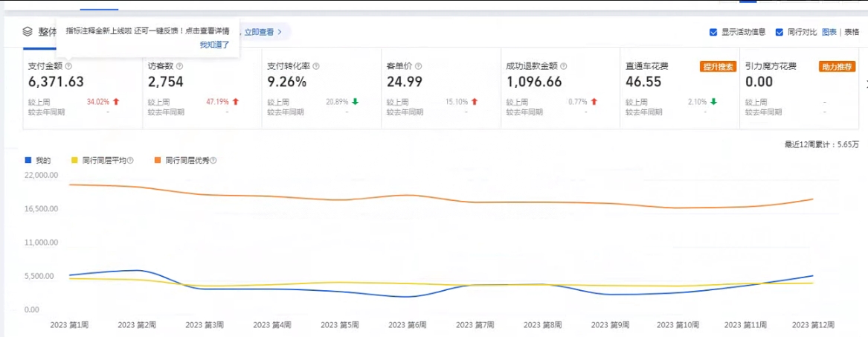Viewport: 868px width, 337px height.
Task: Click the help icon next to 访客数
Action: pyautogui.click(x=180, y=66)
